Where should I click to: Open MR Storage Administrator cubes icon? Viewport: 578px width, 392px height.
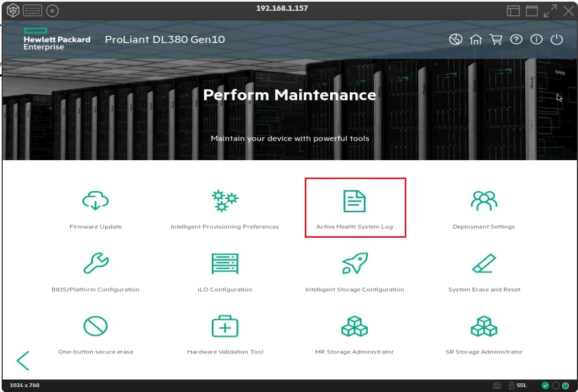tap(355, 326)
